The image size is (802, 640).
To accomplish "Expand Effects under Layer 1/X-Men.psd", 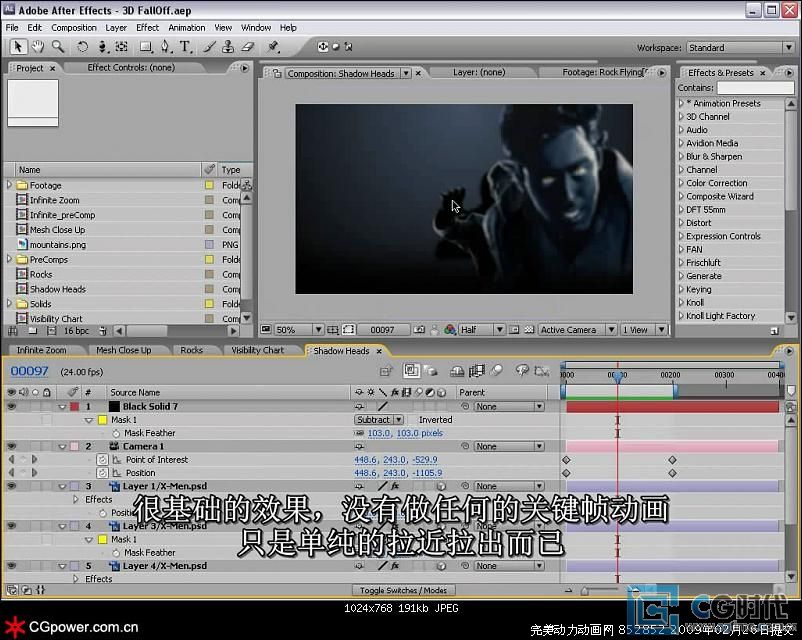I will point(76,499).
